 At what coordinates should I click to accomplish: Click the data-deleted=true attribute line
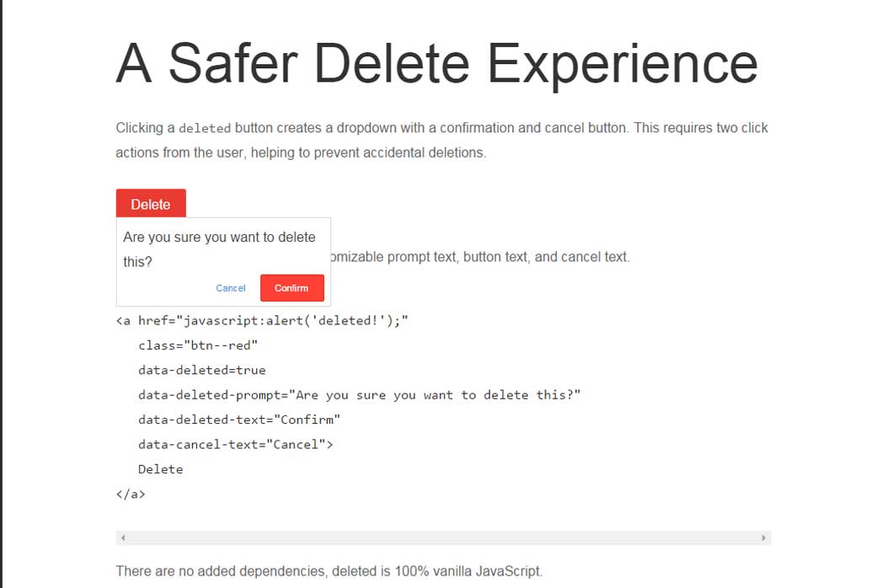point(200,370)
